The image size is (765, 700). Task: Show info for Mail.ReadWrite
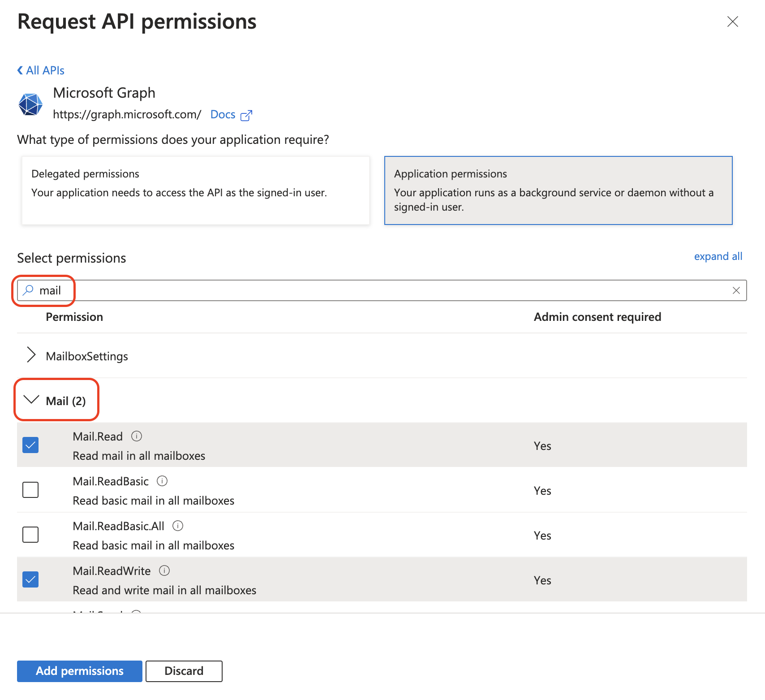point(164,570)
